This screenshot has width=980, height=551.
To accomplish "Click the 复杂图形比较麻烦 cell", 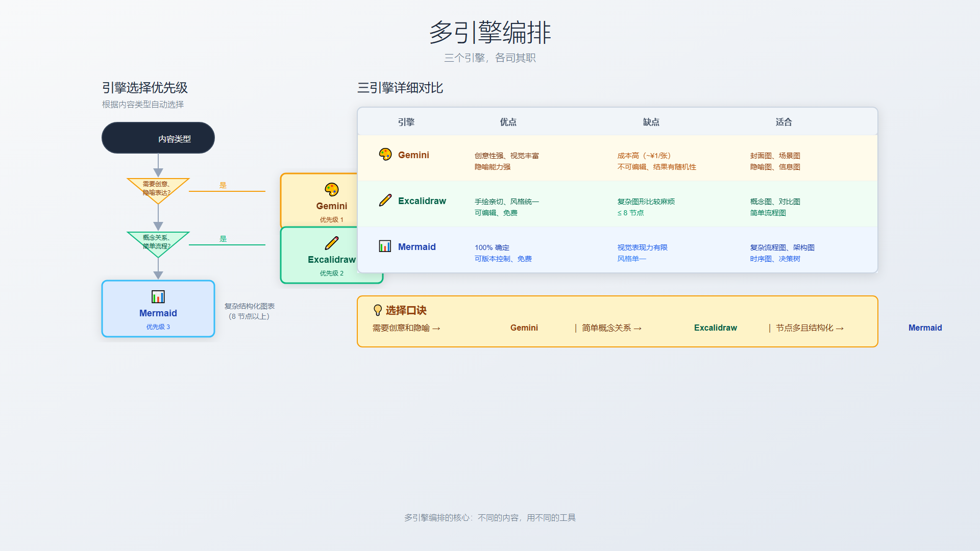I will 646,202.
